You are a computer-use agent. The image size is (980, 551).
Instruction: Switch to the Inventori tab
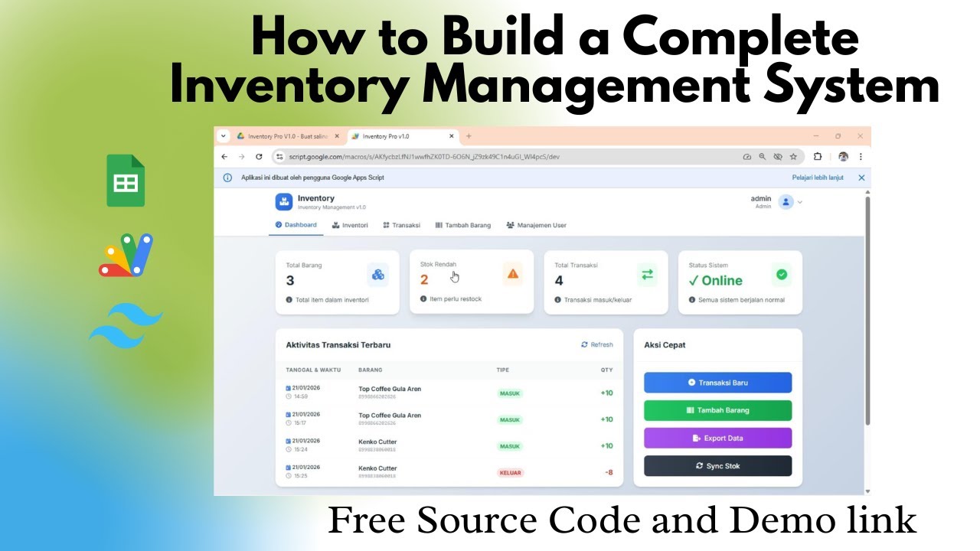pos(350,225)
